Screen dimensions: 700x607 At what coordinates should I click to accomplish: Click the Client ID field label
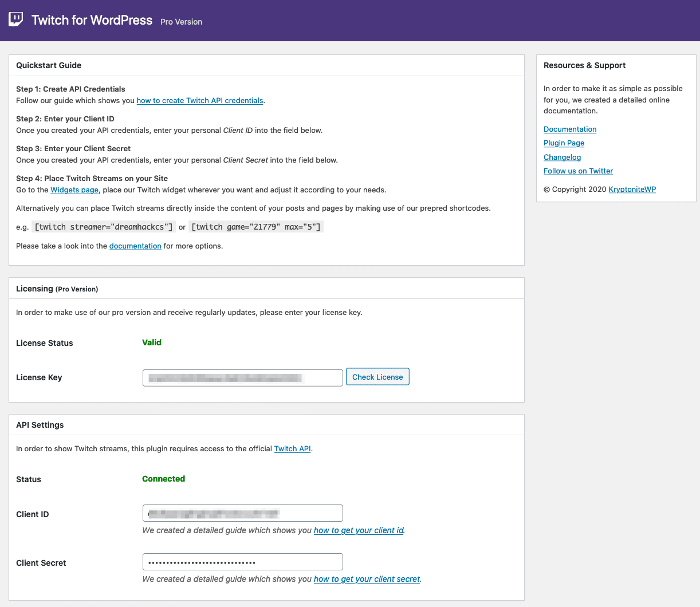coord(33,514)
